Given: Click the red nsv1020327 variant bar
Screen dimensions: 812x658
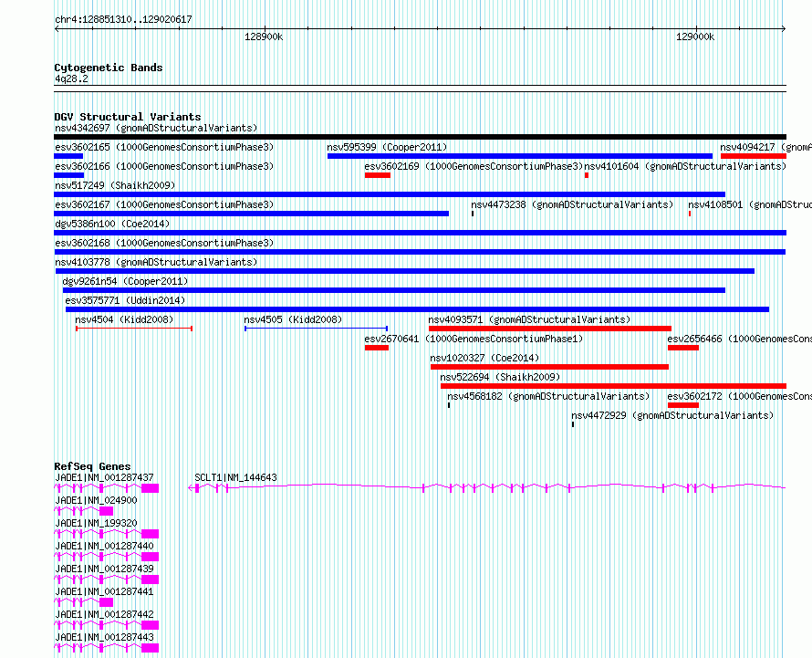Looking at the screenshot, I should (x=549, y=367).
